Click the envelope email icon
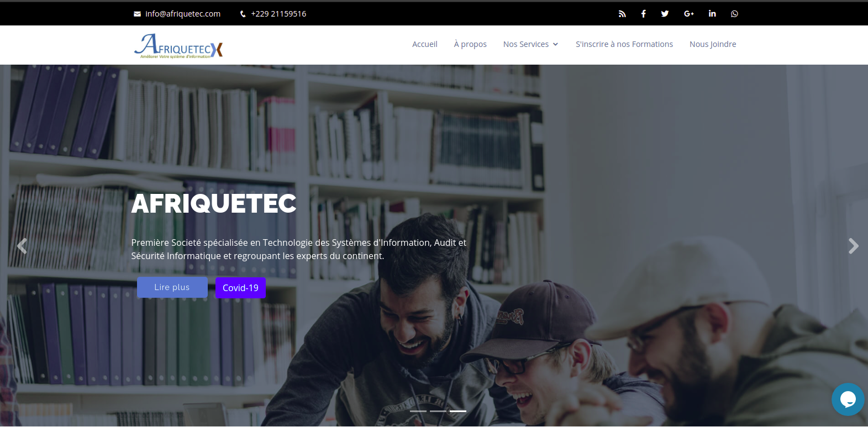The image size is (868, 427). (137, 14)
